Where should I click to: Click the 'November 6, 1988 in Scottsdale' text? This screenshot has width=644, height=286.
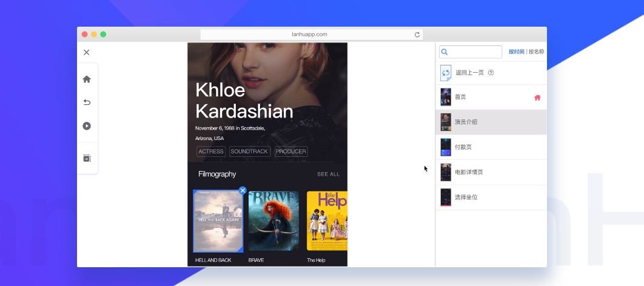click(230, 128)
